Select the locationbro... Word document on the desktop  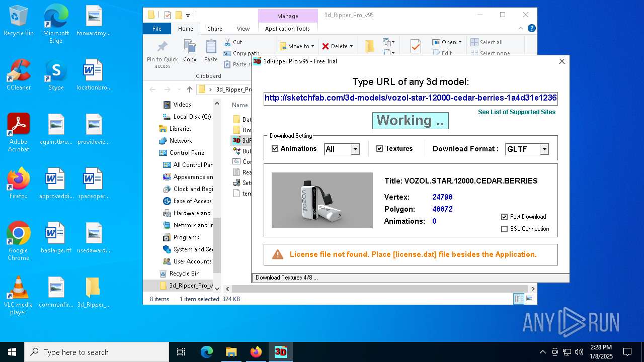94,75
